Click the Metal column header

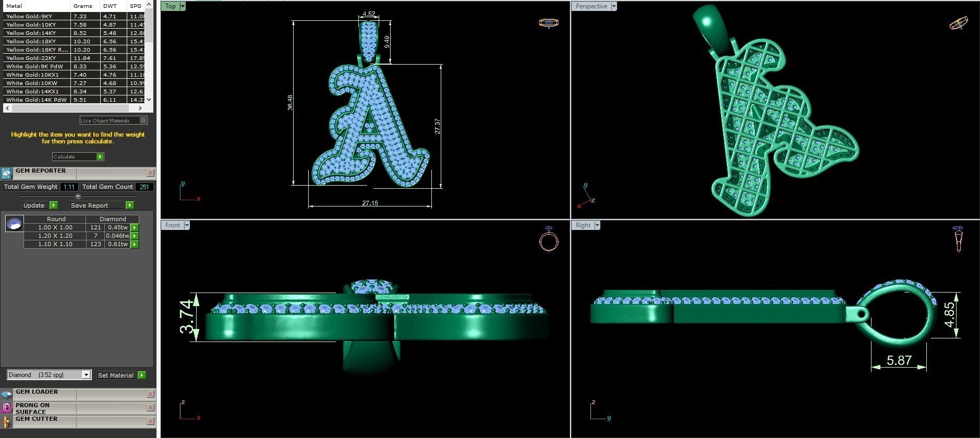(37, 6)
